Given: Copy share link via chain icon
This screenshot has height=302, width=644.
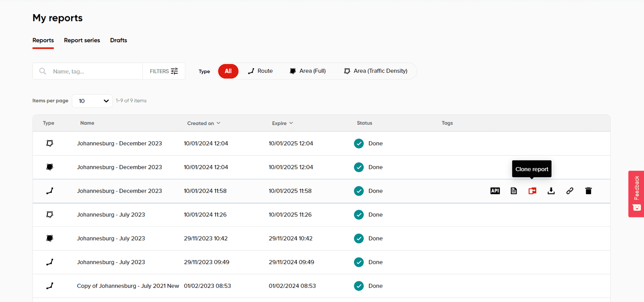Looking at the screenshot, I should point(570,191).
